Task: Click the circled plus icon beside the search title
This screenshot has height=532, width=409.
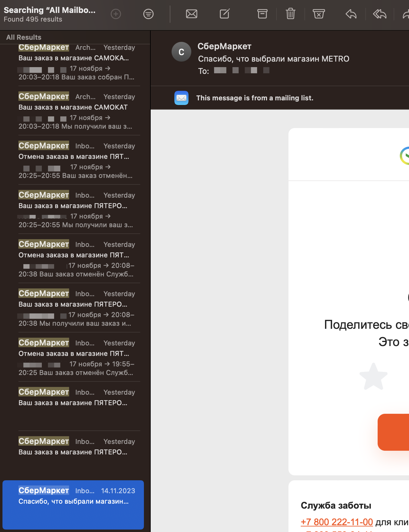Action: point(116,14)
